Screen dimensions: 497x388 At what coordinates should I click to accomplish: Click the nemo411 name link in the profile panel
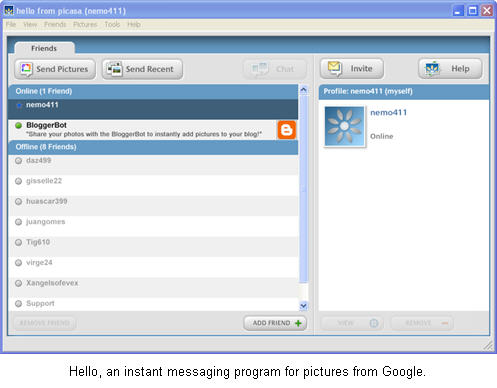[x=388, y=113]
